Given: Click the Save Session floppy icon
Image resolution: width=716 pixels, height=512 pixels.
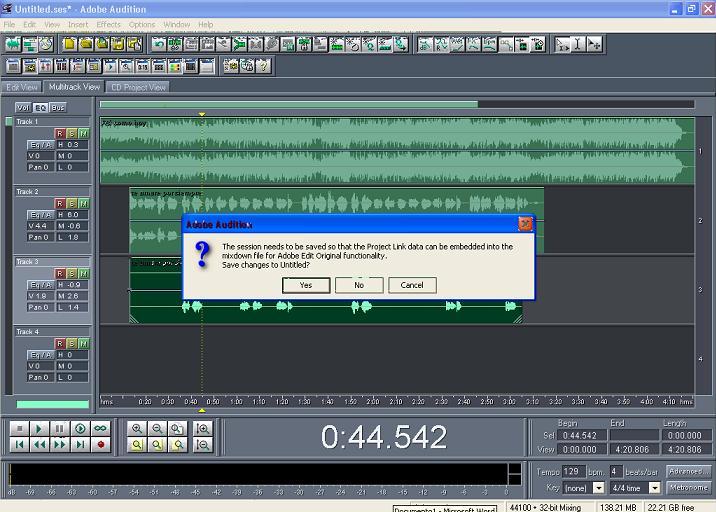Looking at the screenshot, I should 118,44.
